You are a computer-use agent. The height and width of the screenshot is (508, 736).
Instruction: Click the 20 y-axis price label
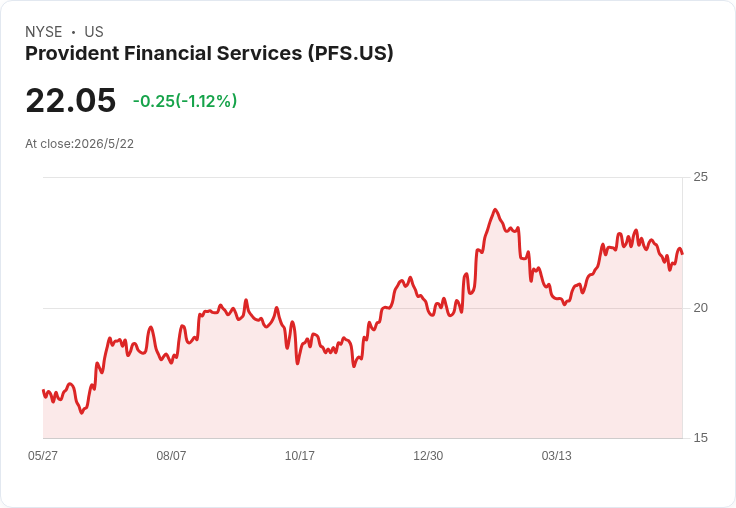click(x=700, y=308)
